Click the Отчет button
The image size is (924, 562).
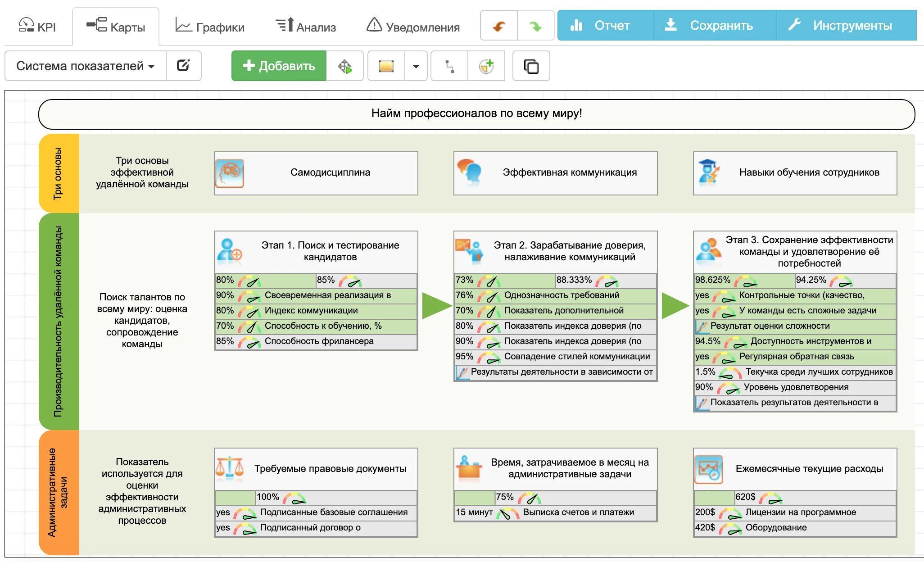tap(601, 26)
